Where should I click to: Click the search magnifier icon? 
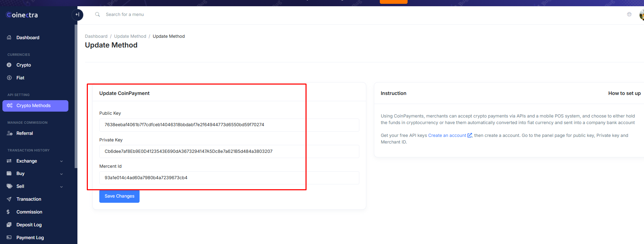point(98,15)
